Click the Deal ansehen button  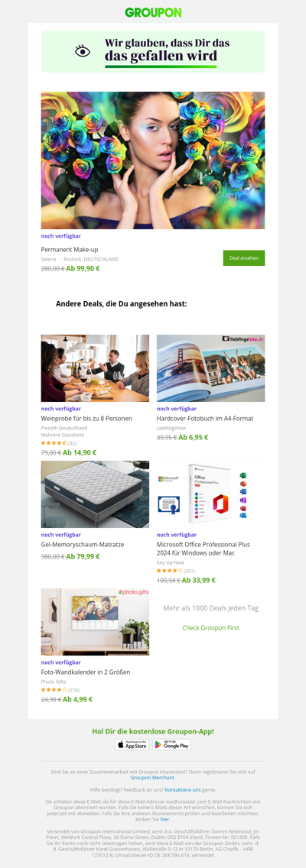click(x=244, y=258)
